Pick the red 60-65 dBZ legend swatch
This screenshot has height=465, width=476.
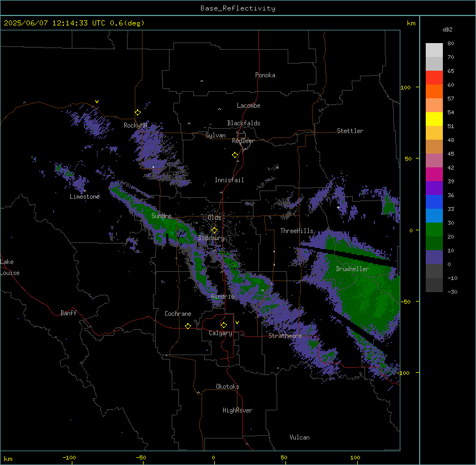pos(434,78)
